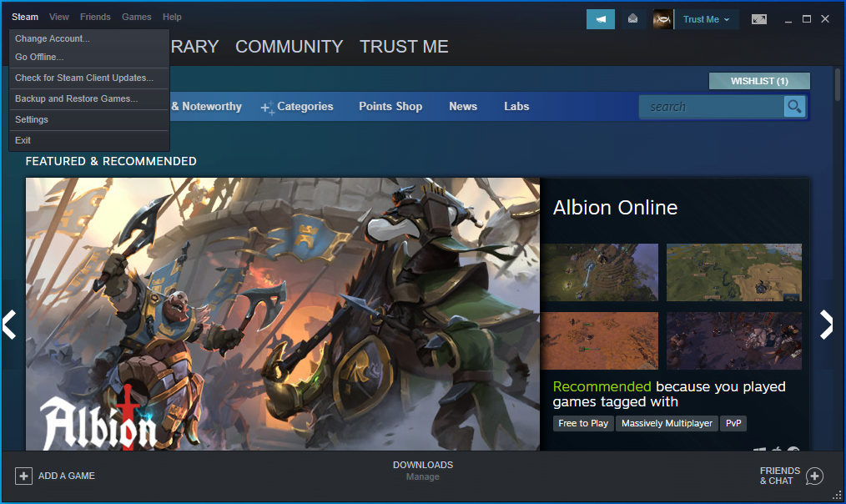Go to the COMMUNITY section
Image resolution: width=846 pixels, height=504 pixels.
290,47
